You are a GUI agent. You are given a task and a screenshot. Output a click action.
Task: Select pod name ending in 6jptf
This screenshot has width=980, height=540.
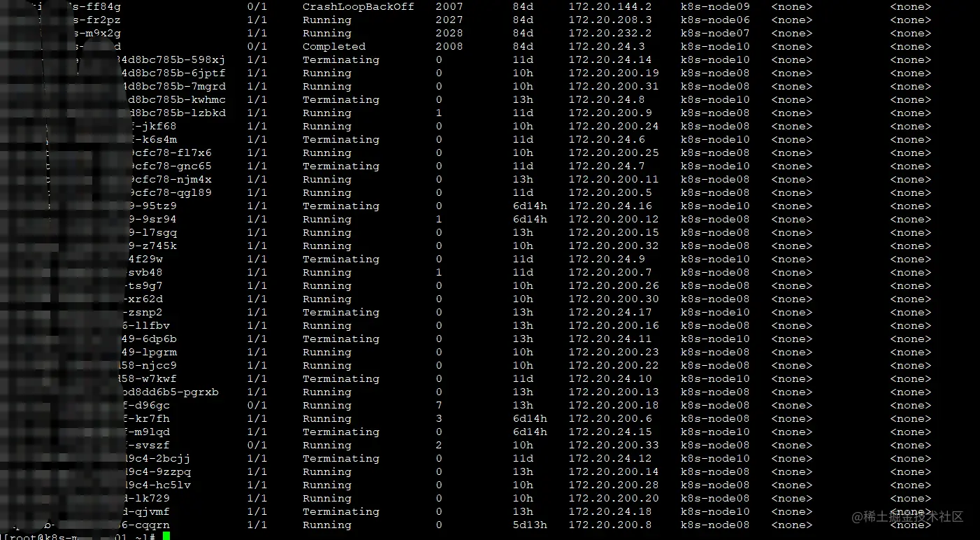pos(173,73)
